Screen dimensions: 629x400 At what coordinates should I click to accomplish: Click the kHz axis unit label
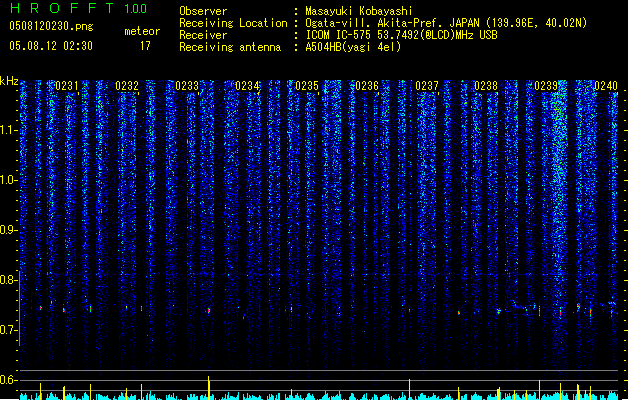(9, 81)
